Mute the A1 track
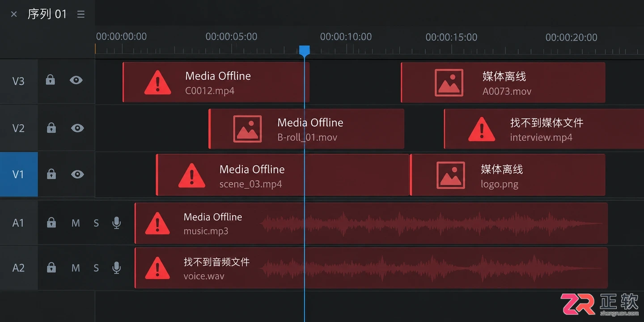The height and width of the screenshot is (322, 644). (76, 223)
